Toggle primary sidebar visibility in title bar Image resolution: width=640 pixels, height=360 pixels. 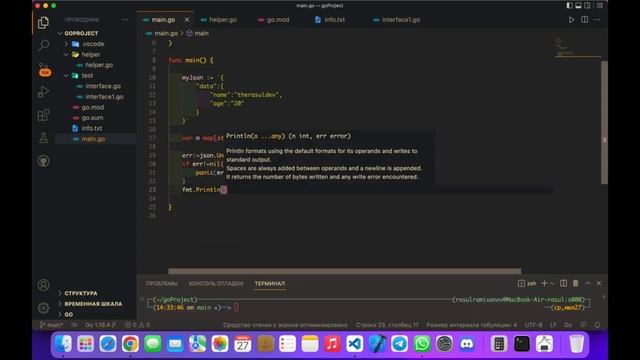pyautogui.click(x=569, y=6)
